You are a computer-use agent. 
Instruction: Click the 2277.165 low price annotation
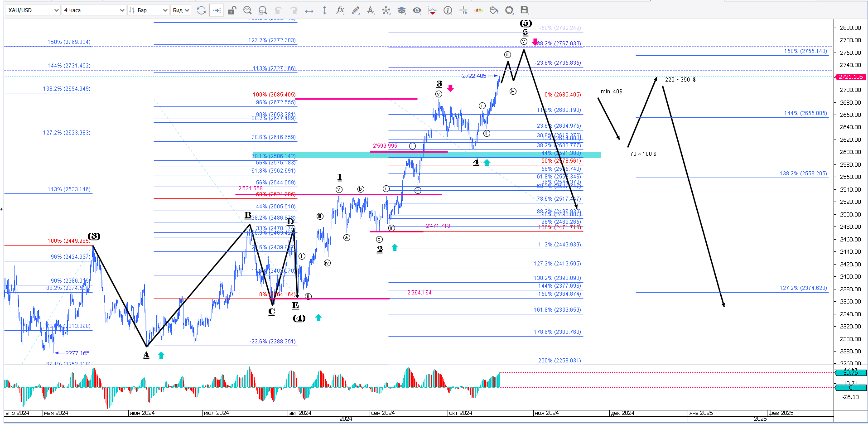[x=77, y=353]
